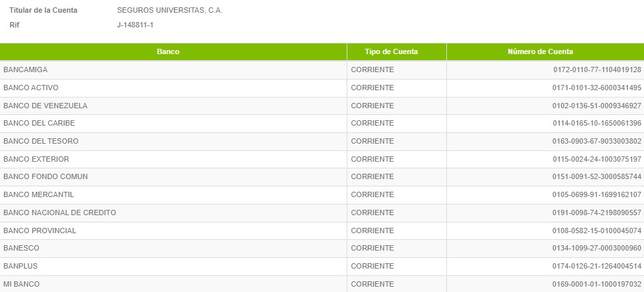This screenshot has height=292, width=644.
Task: Select the BANCO MERCANTIL account number
Action: [597, 194]
